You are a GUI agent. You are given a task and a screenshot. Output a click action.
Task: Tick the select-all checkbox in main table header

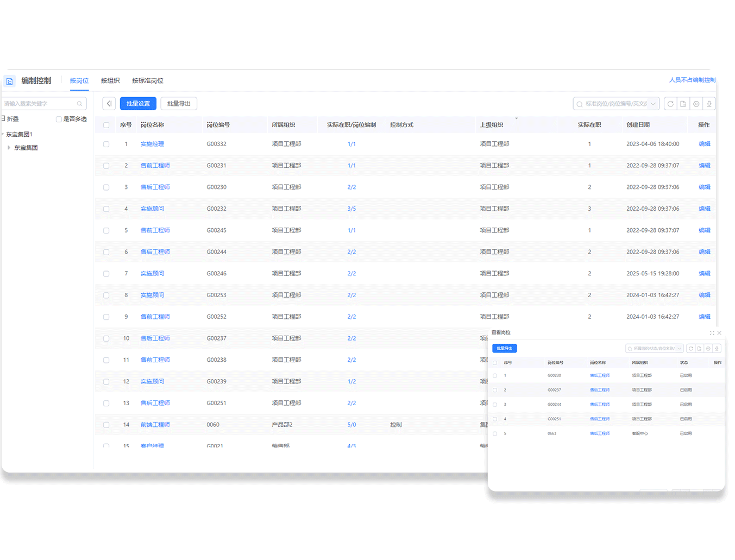coord(106,125)
